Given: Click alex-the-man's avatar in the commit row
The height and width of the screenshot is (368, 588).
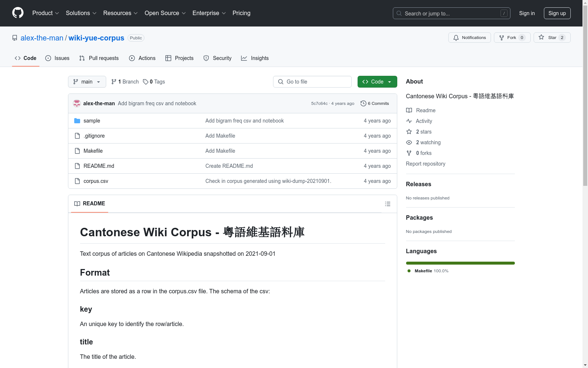Looking at the screenshot, I should 77,103.
